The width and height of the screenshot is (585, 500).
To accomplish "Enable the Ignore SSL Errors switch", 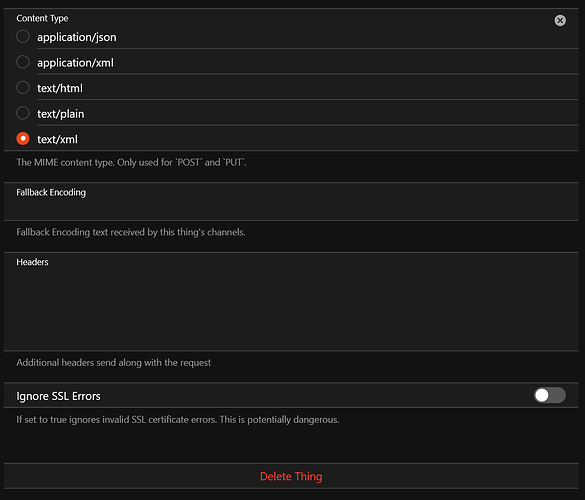I will [x=550, y=395].
